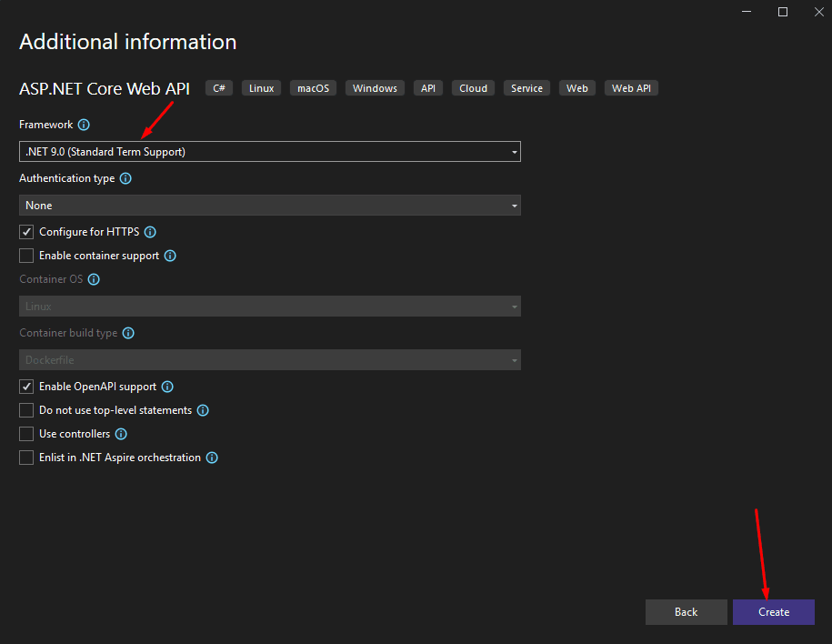The width and height of the screenshot is (832, 644).
Task: Show info icon for Enable OpenAPI support
Action: [x=167, y=387]
